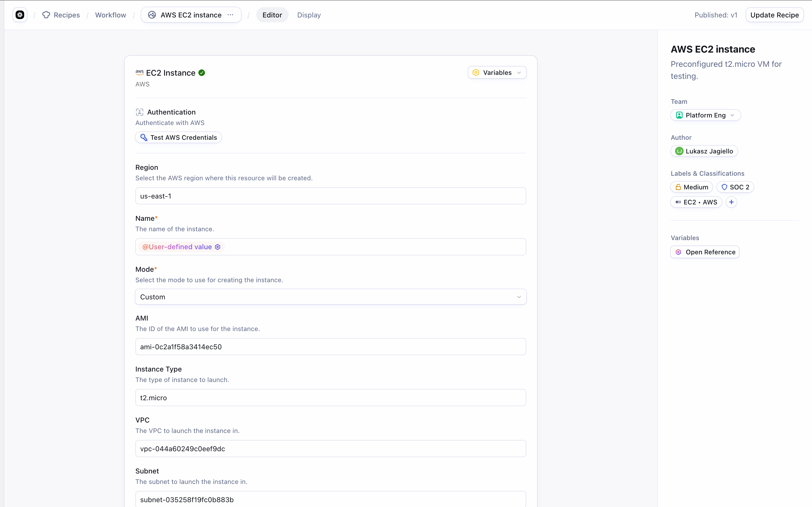
Task: Click the app logo home icon
Action: [20, 15]
